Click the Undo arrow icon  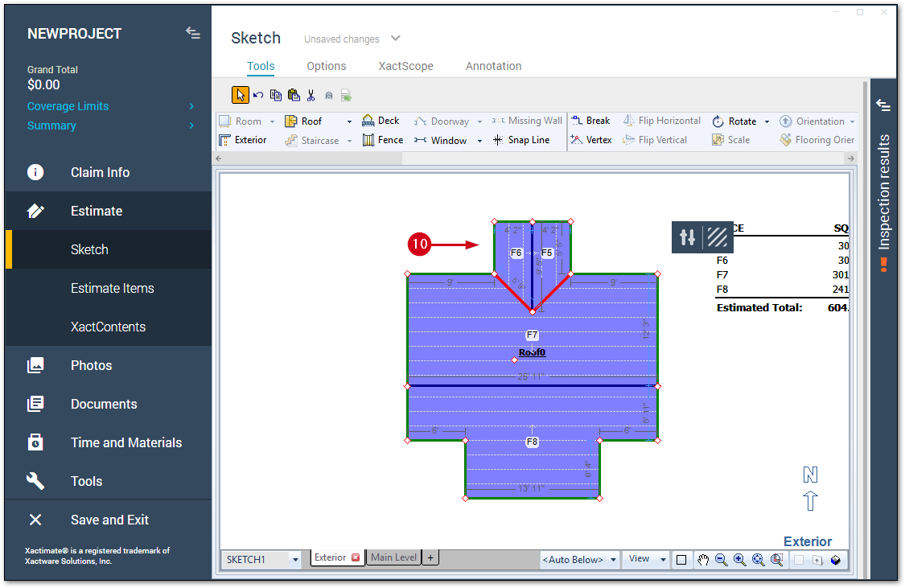coord(258,95)
